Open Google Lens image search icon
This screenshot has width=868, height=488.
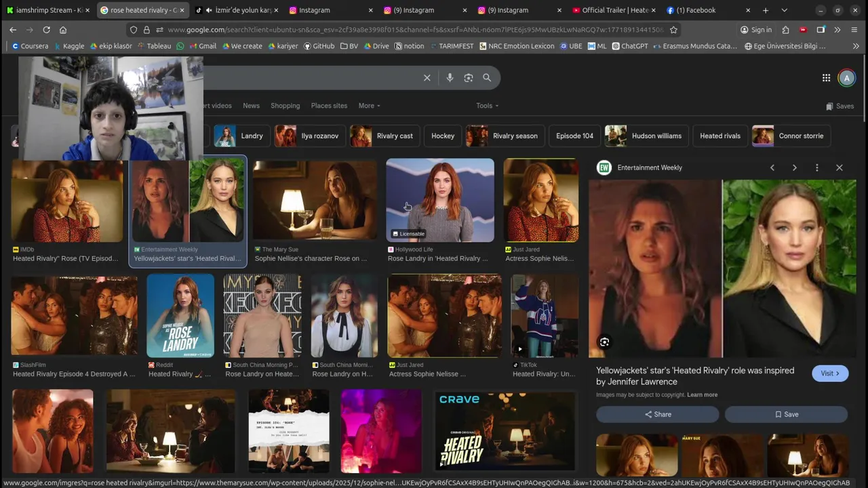click(x=469, y=78)
